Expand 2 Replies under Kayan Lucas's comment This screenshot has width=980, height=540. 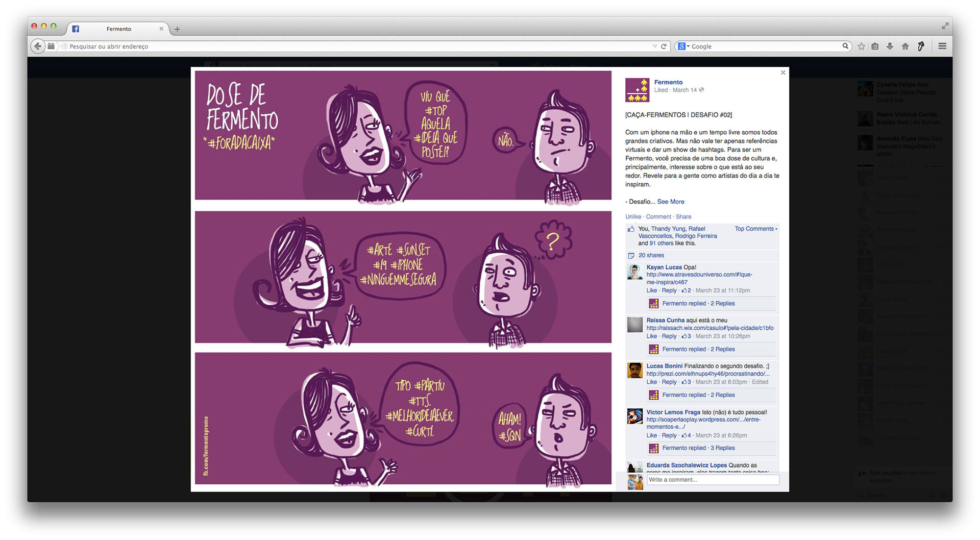[723, 303]
